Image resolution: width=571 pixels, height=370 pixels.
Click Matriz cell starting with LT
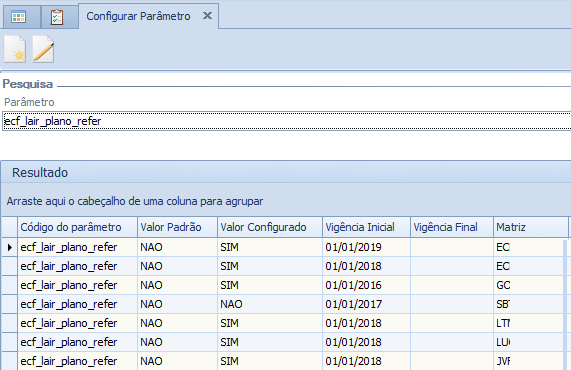tap(528, 323)
